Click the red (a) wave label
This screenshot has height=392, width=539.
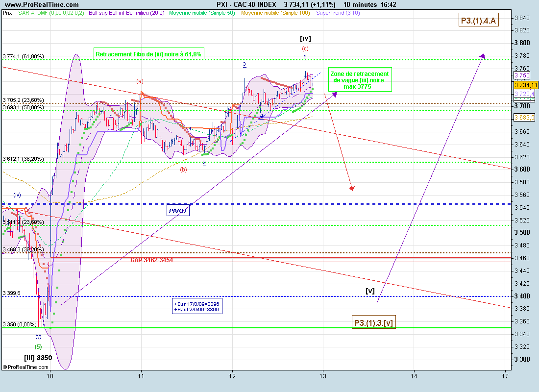coord(140,81)
